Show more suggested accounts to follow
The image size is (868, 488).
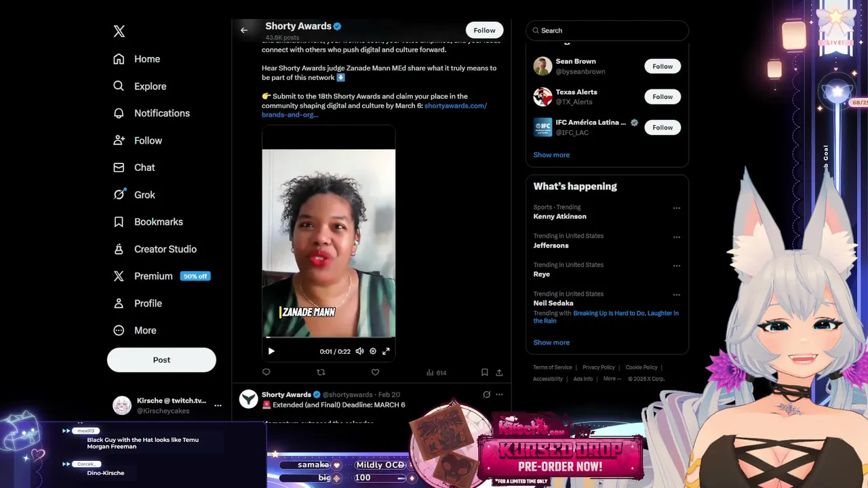click(551, 155)
